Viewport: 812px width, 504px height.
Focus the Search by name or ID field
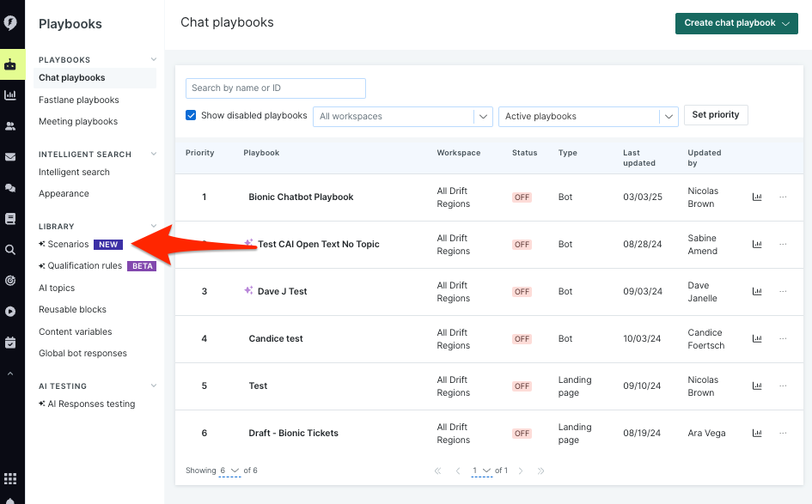coord(276,88)
